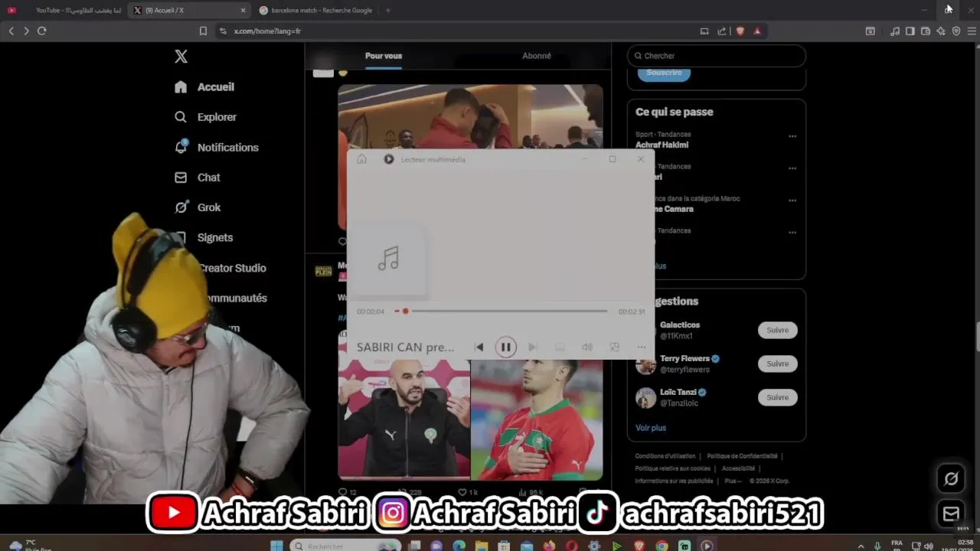Click Brave Shields lion icon
The height and width of the screenshot is (551, 980).
click(740, 31)
